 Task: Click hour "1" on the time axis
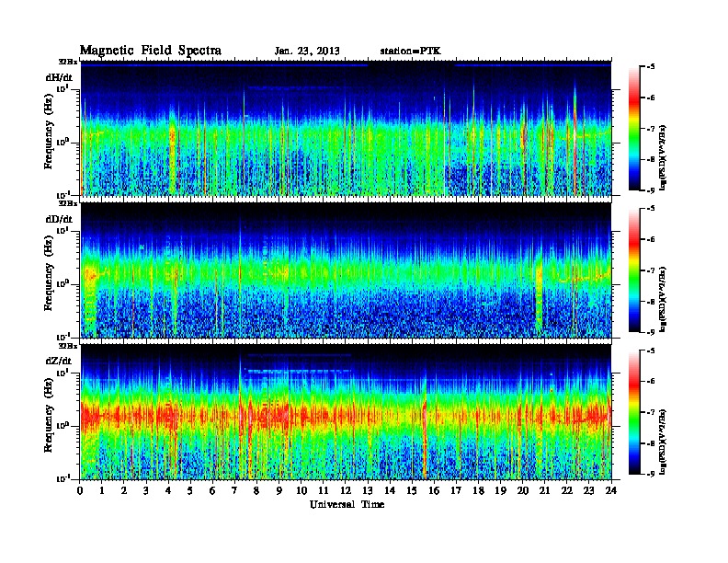[x=102, y=490]
